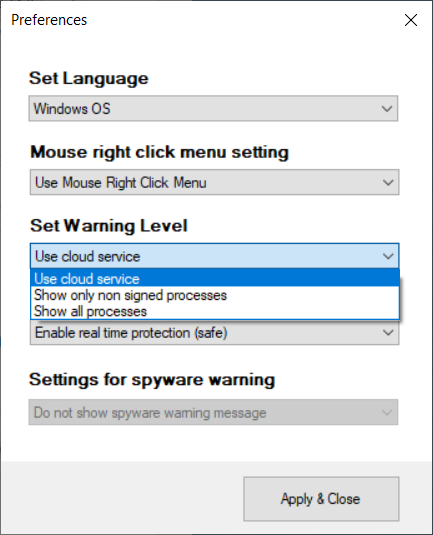Click the chevron on the real time protection dropdown
This screenshot has width=433, height=535.
point(388,332)
